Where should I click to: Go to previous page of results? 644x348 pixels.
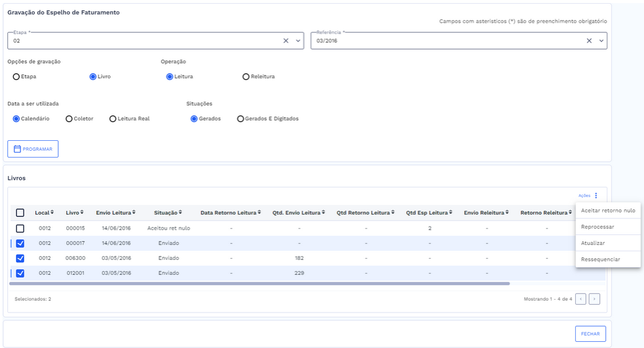click(x=581, y=299)
